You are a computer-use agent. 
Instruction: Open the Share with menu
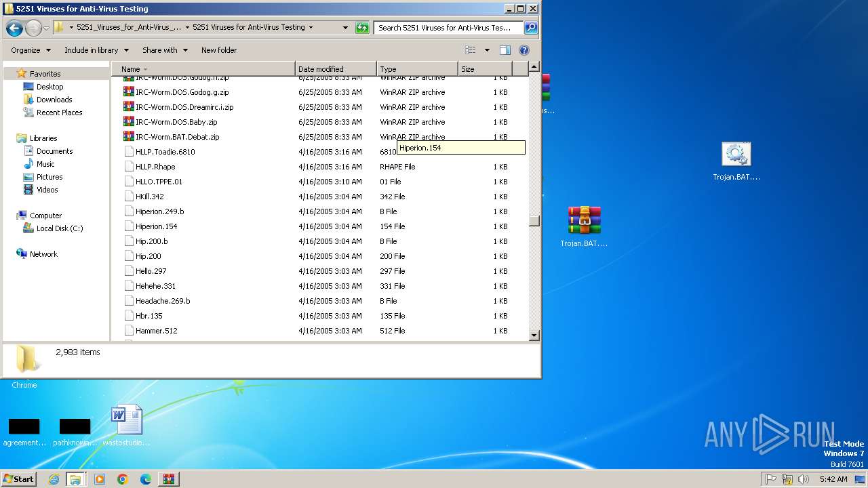[x=165, y=50]
